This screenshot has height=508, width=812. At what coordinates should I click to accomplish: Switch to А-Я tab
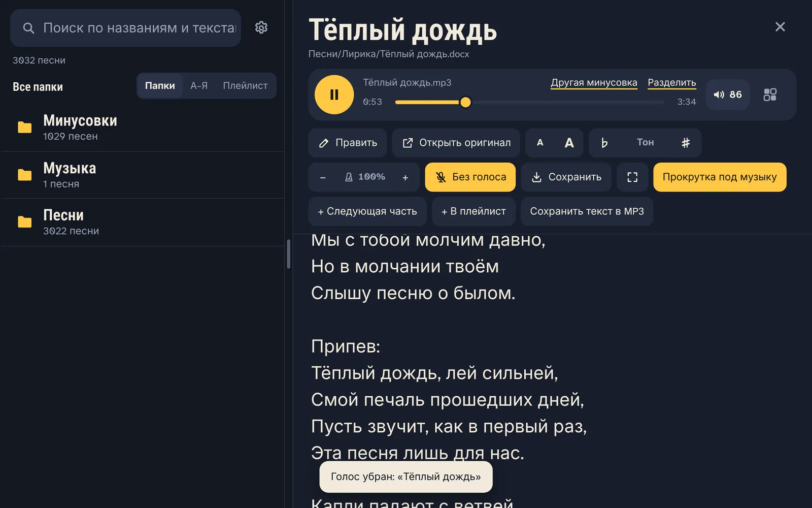pyautogui.click(x=199, y=86)
